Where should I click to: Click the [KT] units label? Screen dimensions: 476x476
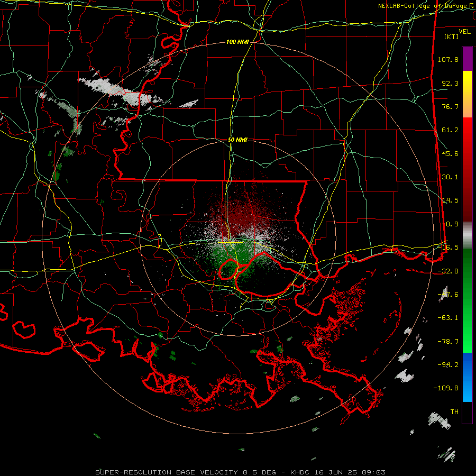pos(452,36)
